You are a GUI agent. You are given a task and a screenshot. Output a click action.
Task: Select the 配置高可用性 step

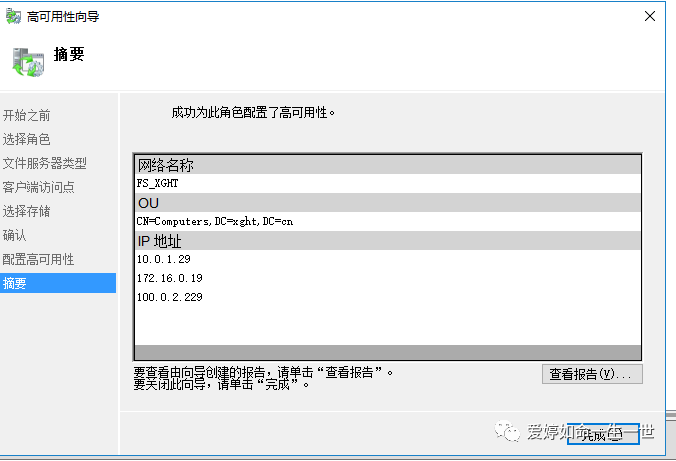pos(39,260)
